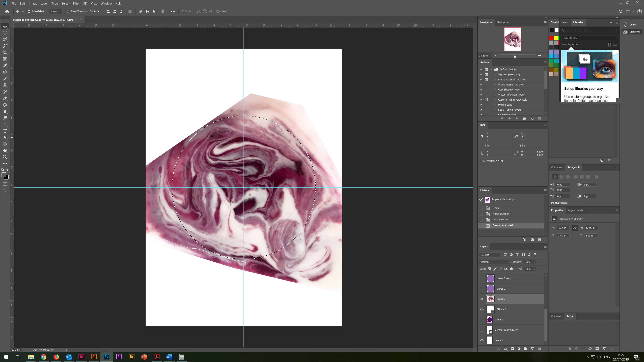Image resolution: width=644 pixels, height=362 pixels.
Task: Hide the Ellipse 1 layer
Action: click(482, 309)
